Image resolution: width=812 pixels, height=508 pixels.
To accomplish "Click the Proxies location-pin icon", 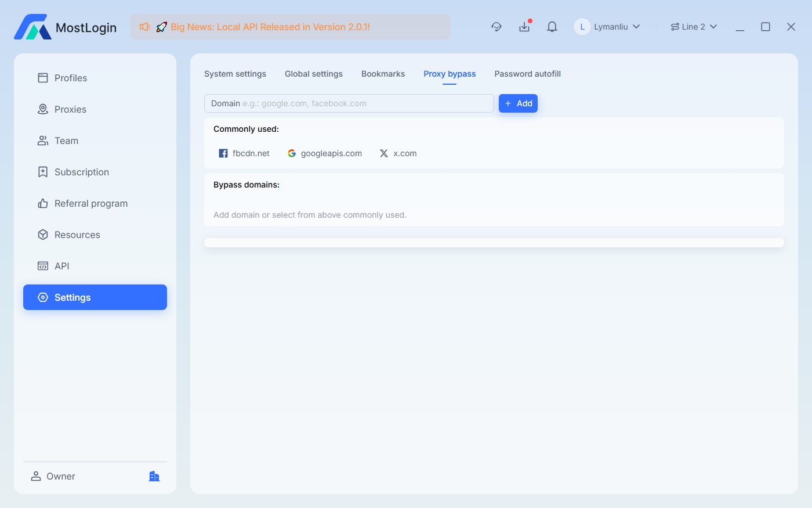I will pyautogui.click(x=43, y=109).
